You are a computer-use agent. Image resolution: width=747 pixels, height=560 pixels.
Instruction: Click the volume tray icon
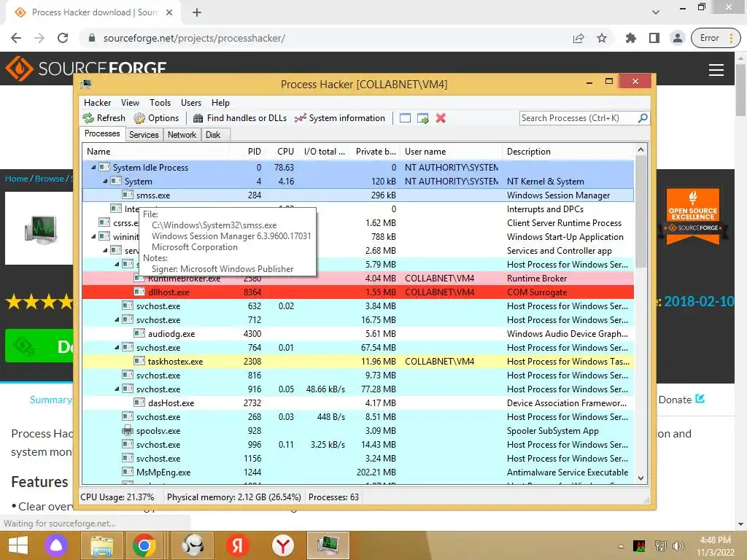pyautogui.click(x=678, y=545)
